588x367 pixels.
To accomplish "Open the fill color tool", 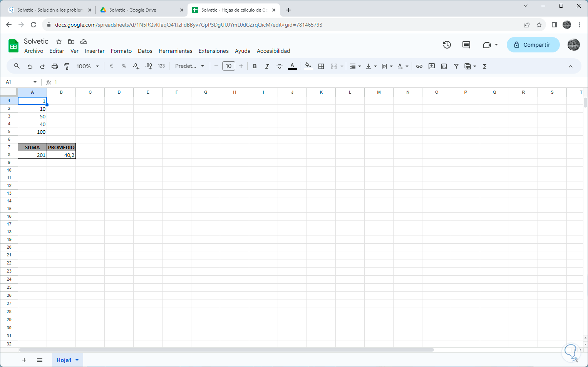I will tap(307, 66).
